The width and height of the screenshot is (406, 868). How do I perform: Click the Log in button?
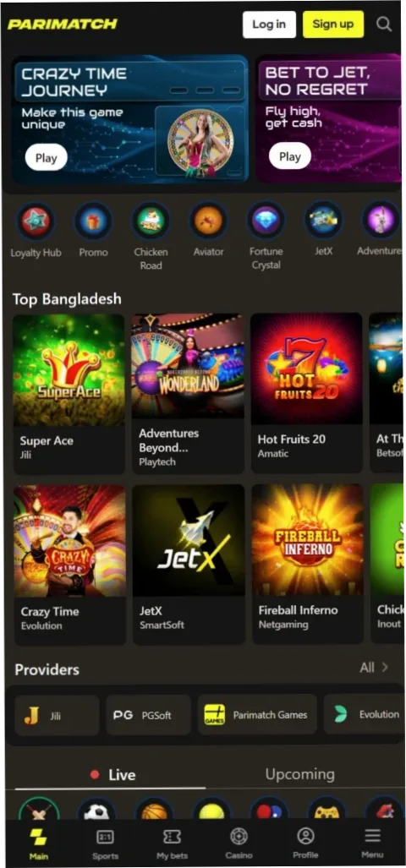click(269, 25)
